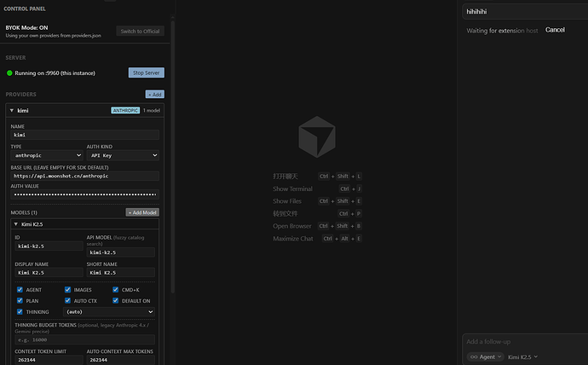
Task: Click the Auto Context Max Tokens field
Action: tap(121, 360)
